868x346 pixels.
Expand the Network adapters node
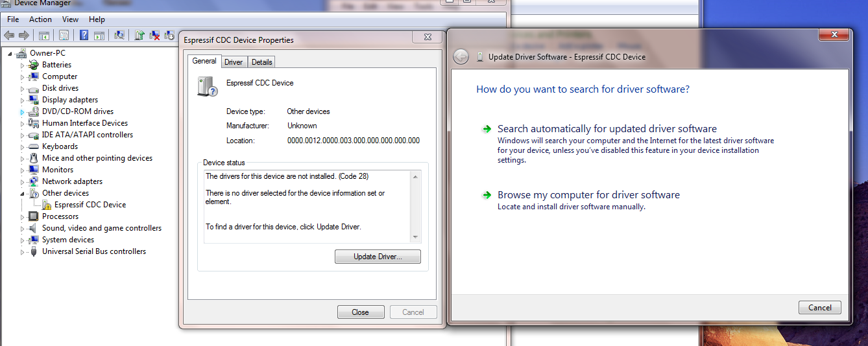click(x=22, y=182)
